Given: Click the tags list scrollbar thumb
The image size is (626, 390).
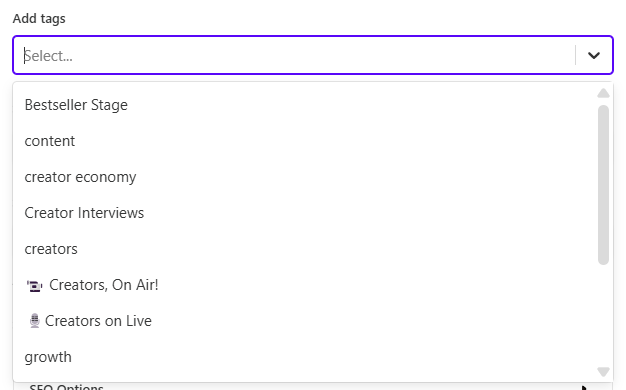Looking at the screenshot, I should (603, 185).
